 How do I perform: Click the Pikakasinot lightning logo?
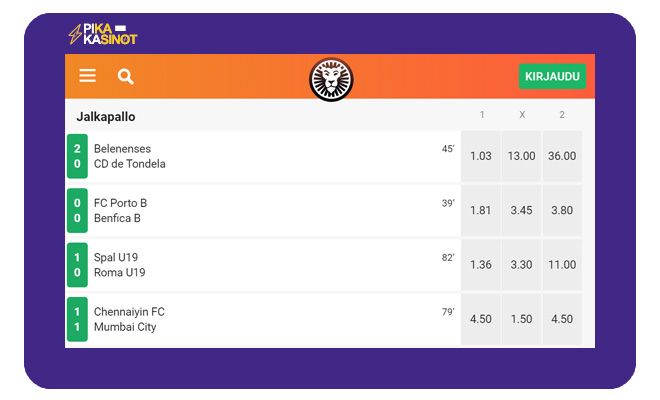103,34
